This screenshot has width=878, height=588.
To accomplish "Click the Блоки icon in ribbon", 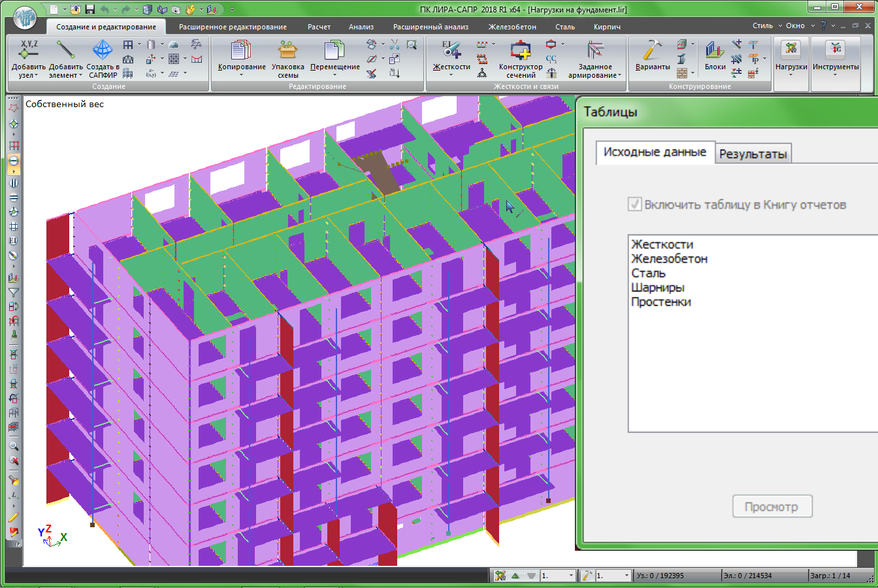I will [x=715, y=50].
